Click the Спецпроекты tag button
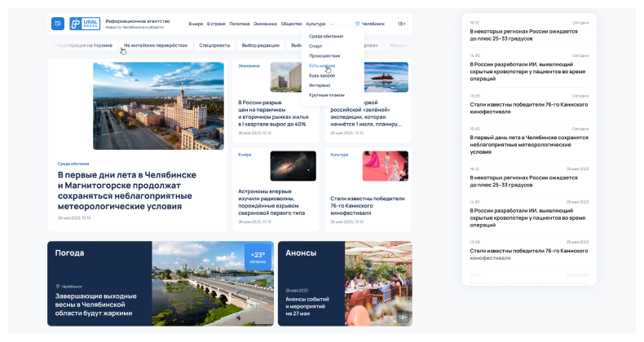This screenshot has width=644, height=342. (214, 45)
